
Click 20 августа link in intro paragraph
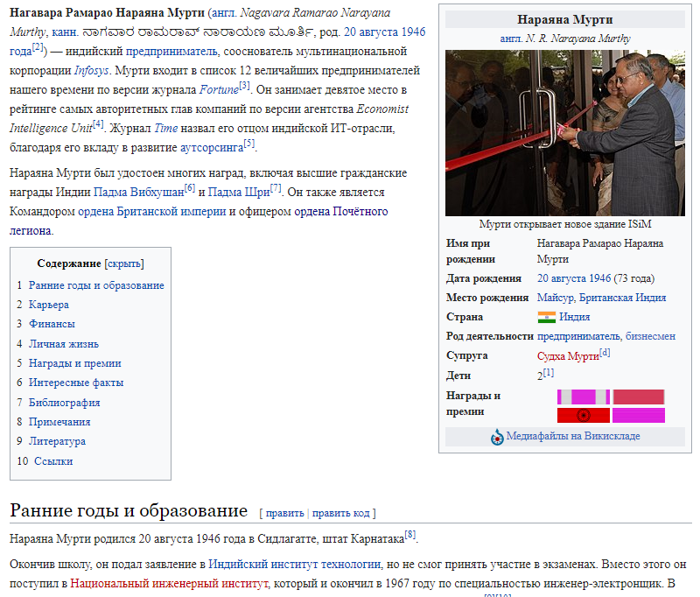(370, 32)
